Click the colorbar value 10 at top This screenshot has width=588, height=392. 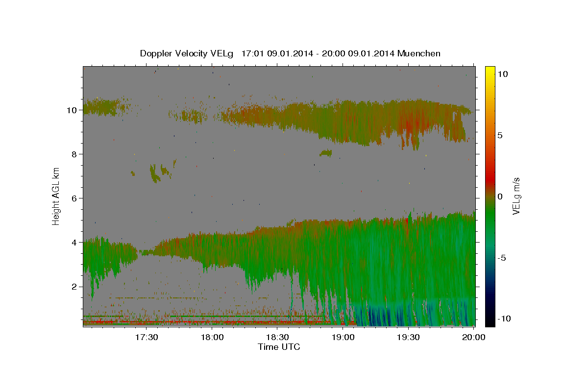pos(502,74)
